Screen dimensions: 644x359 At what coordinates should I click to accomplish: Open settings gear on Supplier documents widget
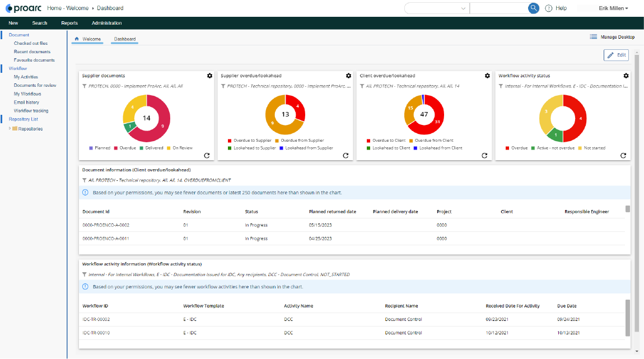pyautogui.click(x=209, y=75)
